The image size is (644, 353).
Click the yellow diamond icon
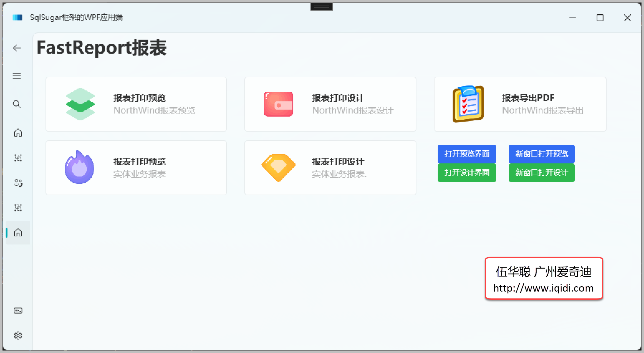[x=278, y=168]
